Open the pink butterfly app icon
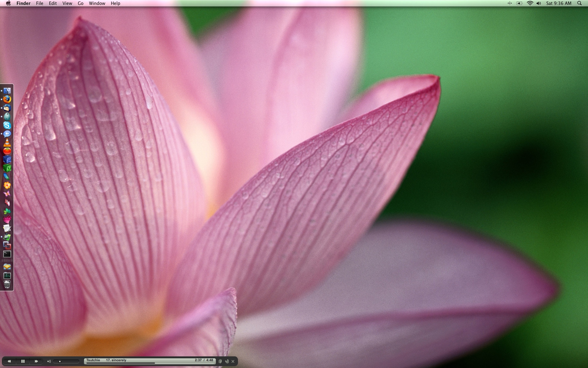The width and height of the screenshot is (588, 368). [x=7, y=194]
